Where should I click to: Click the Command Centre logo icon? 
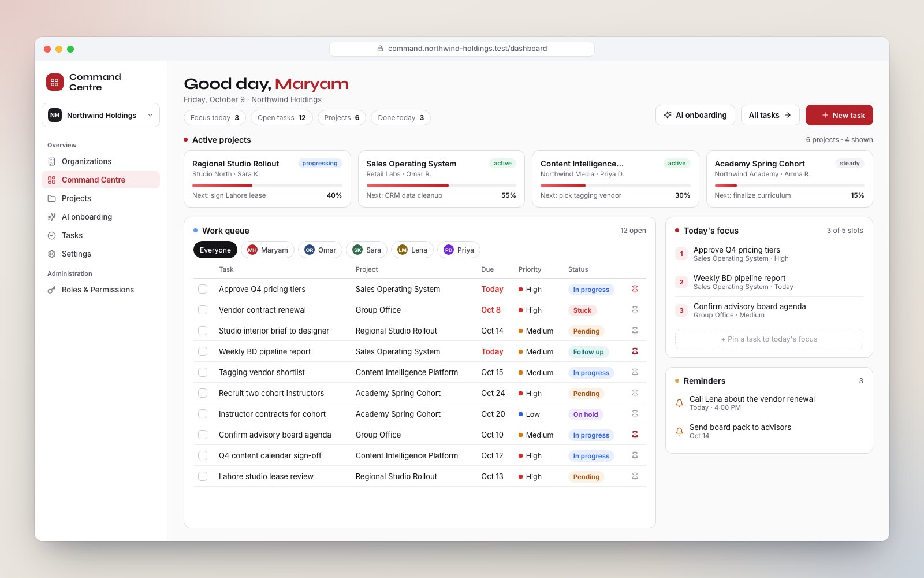pyautogui.click(x=55, y=82)
